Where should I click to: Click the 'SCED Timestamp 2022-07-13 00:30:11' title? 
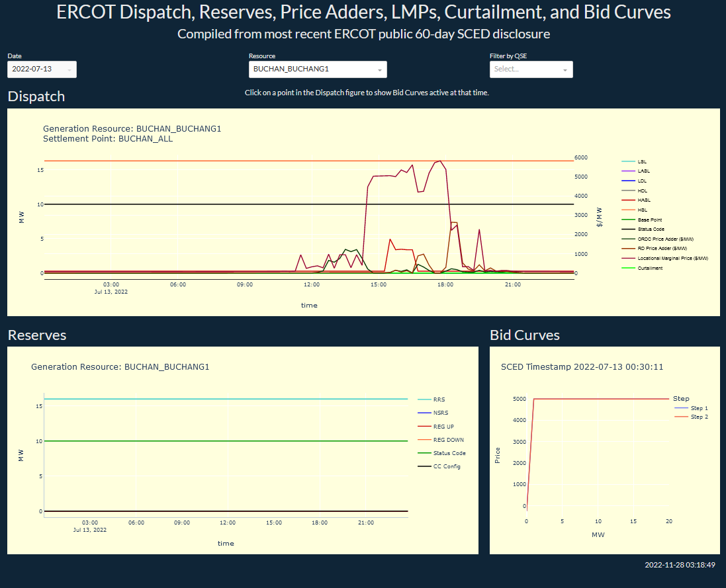582,367
